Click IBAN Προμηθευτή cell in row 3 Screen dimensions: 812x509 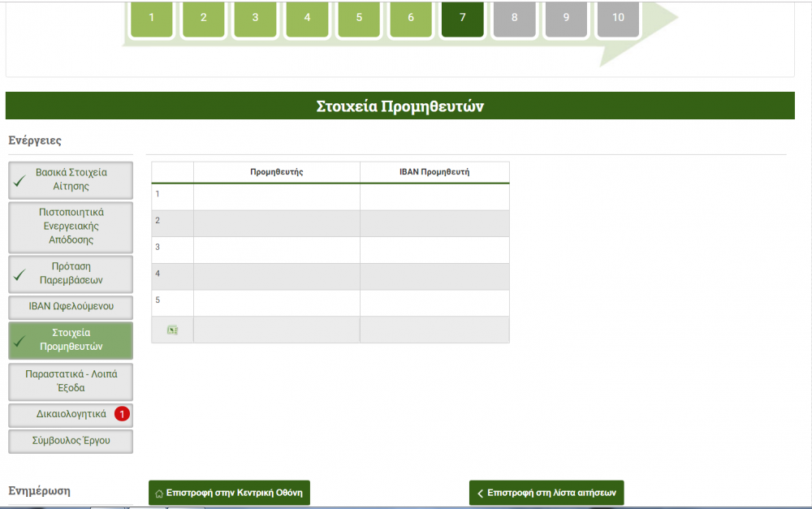click(434, 250)
